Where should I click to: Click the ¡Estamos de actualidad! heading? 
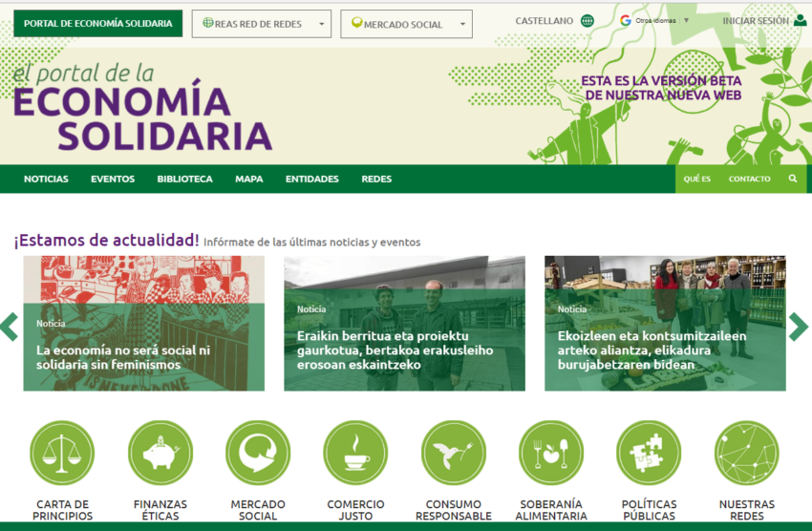(107, 240)
